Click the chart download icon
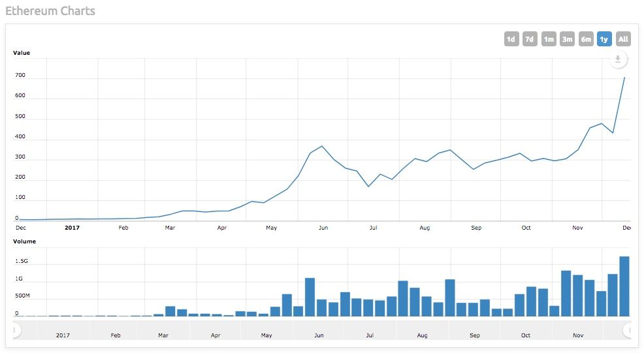Image resolution: width=644 pixels, height=353 pixels. 617,59
